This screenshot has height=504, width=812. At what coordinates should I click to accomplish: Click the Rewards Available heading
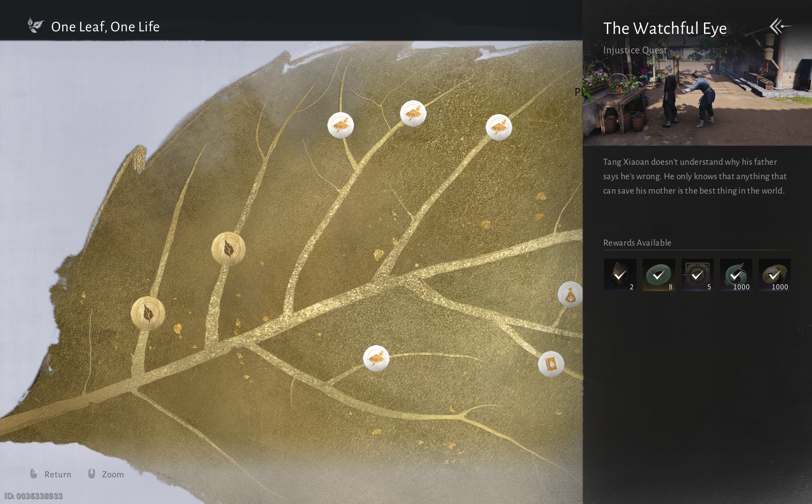click(637, 243)
